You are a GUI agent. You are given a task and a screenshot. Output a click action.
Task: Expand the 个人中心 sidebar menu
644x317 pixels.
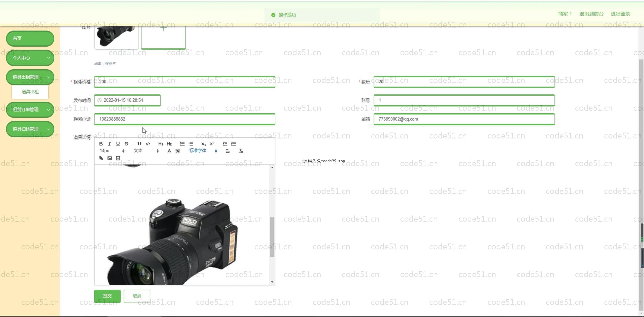coord(30,58)
